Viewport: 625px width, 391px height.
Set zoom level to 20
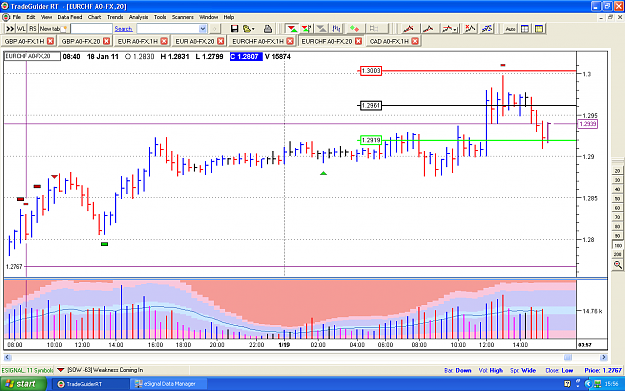[617, 171]
